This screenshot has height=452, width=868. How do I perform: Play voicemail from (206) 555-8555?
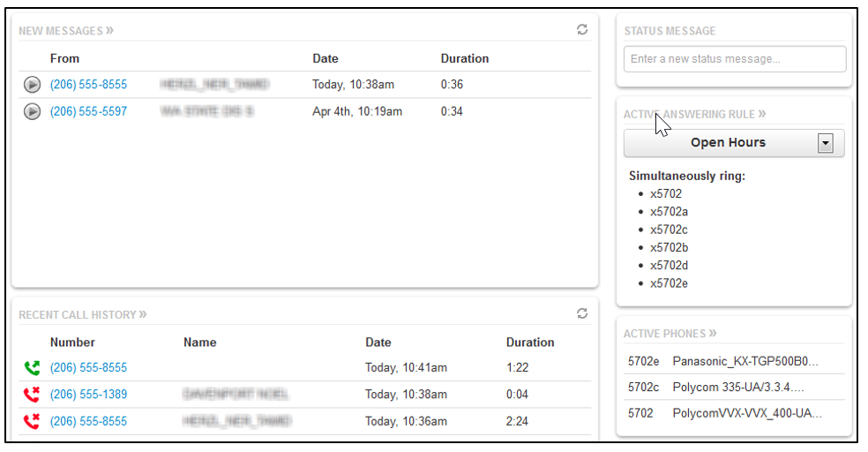[32, 85]
